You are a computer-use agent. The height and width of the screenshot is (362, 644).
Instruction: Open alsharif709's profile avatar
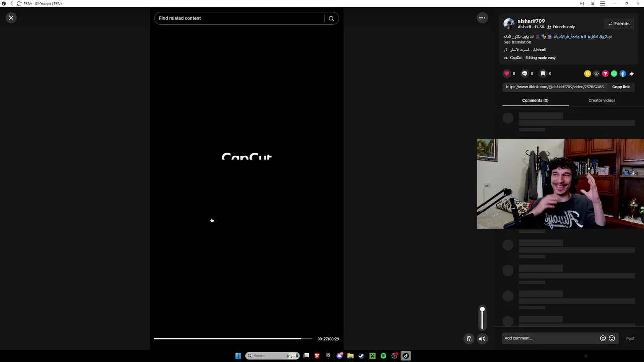509,24
